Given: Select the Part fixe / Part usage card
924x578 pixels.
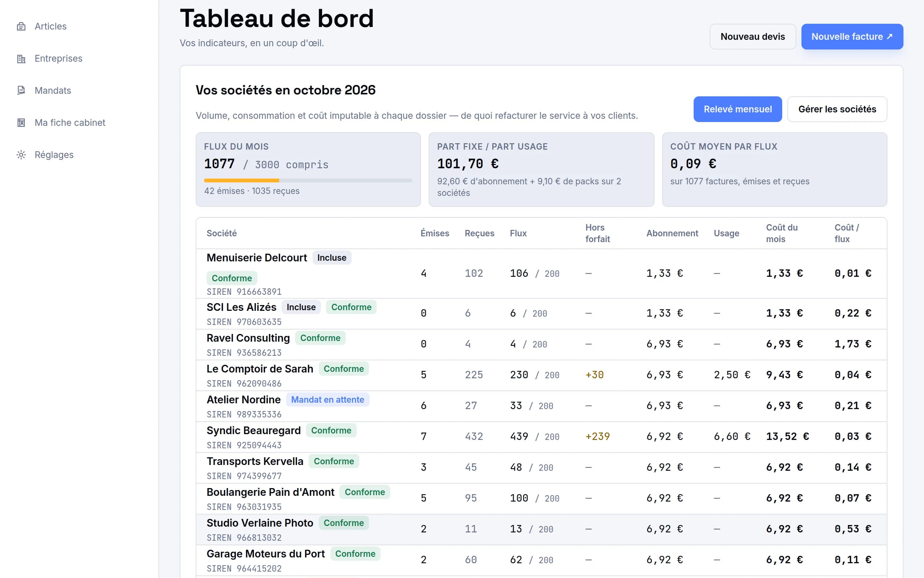Looking at the screenshot, I should (x=541, y=170).
